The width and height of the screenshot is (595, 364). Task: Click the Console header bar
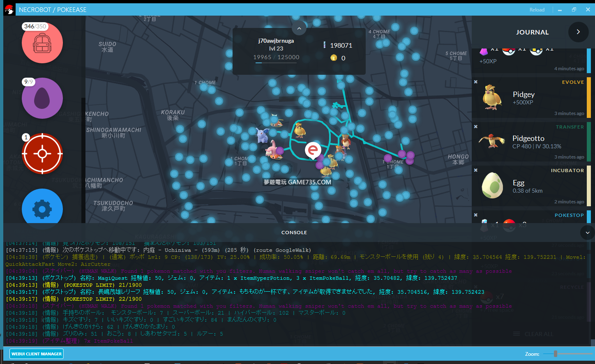294,233
